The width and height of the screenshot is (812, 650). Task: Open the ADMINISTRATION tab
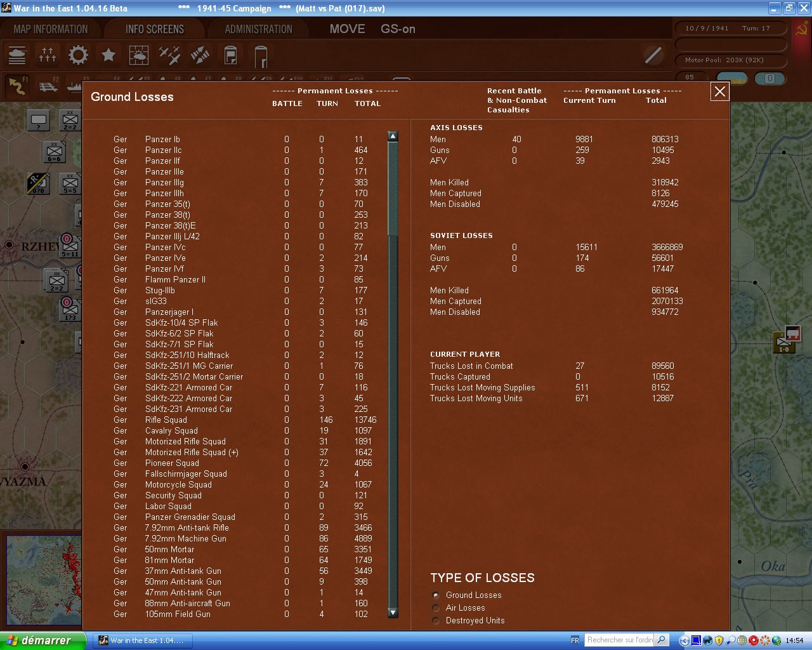pyautogui.click(x=259, y=29)
